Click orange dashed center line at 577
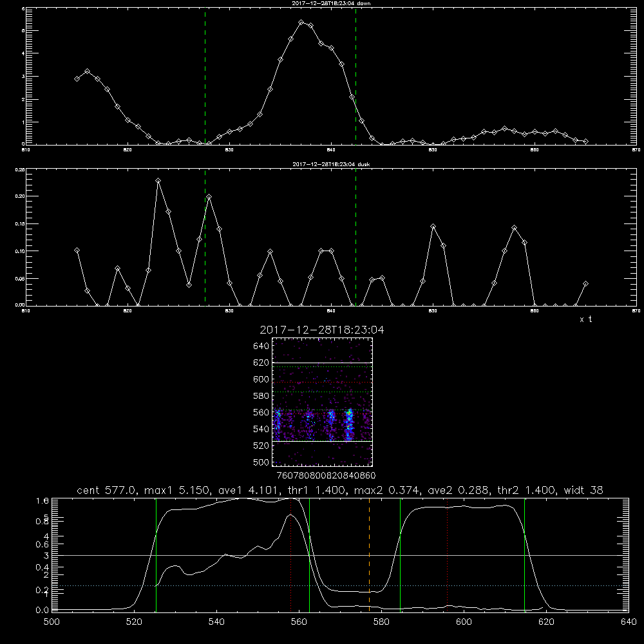Image resolution: width=644 pixels, height=644 pixels. [x=369, y=554]
